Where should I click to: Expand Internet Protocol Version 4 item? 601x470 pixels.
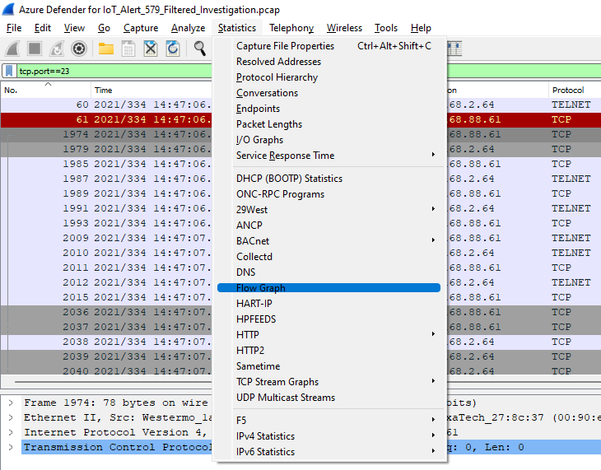[11, 432]
